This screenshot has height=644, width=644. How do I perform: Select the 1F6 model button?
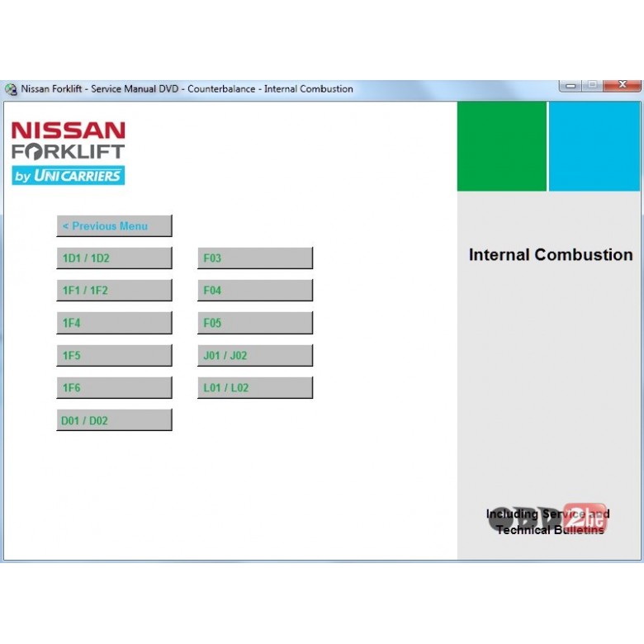pyautogui.click(x=114, y=388)
